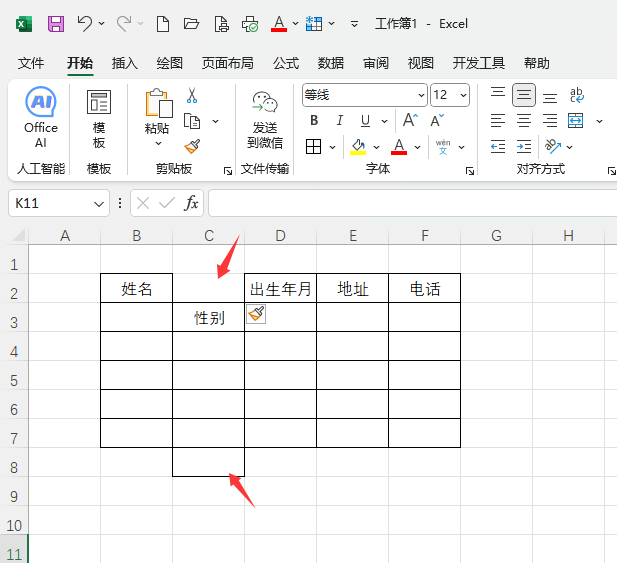Viewport: 617px width, 563px height.
Task: Toggle align text right
Action: 550,120
